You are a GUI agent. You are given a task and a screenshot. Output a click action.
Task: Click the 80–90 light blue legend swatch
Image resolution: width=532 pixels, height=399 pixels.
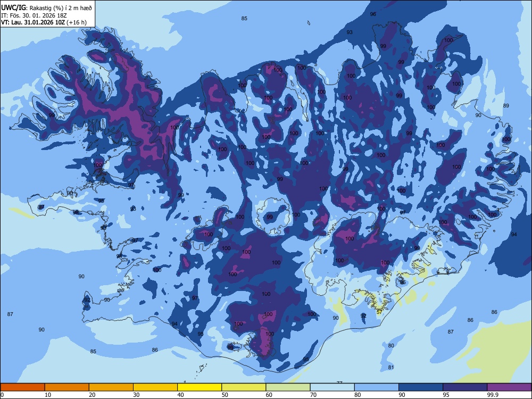377,387
